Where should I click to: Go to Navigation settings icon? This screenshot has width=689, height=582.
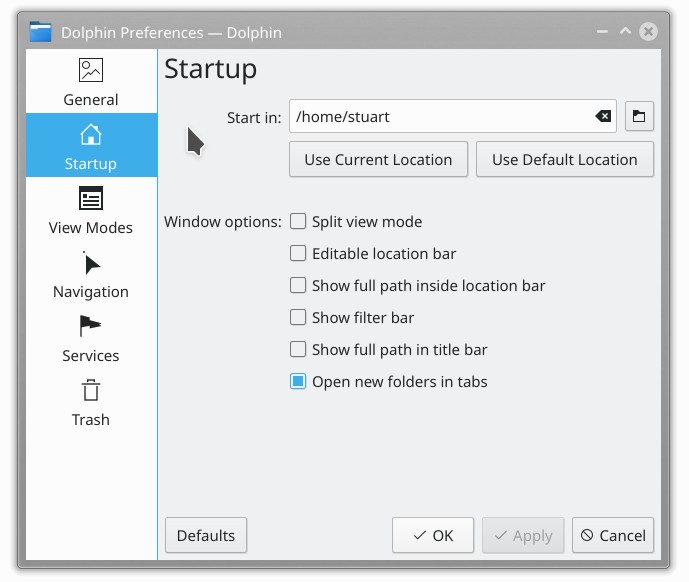pyautogui.click(x=91, y=263)
